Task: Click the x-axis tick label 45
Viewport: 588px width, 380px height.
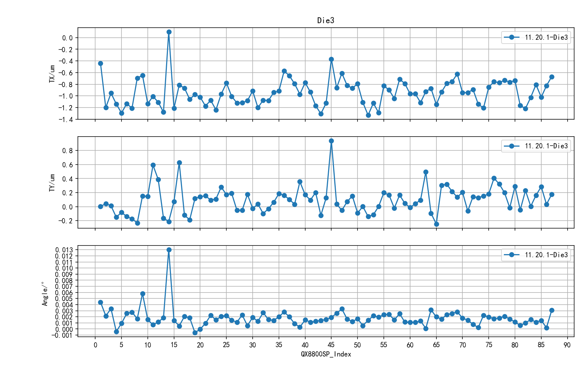Action: tap(331, 345)
